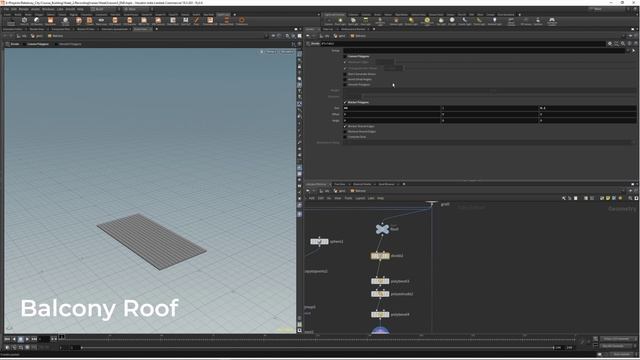
Task: Select the divide2 node
Action: [x=380, y=256]
